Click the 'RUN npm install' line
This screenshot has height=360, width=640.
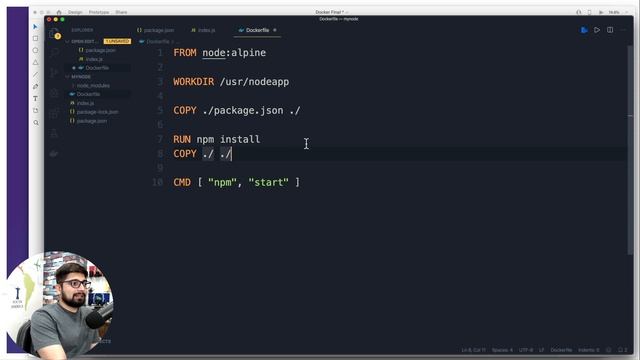[x=216, y=139]
